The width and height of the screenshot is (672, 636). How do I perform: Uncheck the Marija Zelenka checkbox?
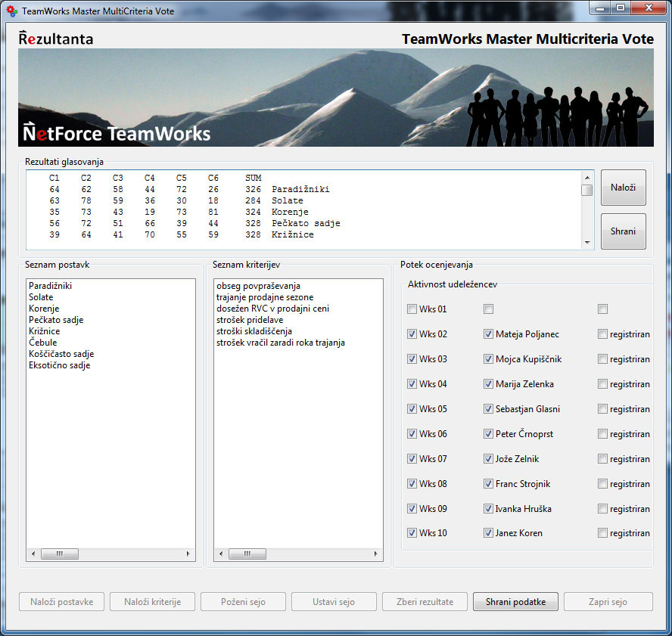tap(488, 383)
